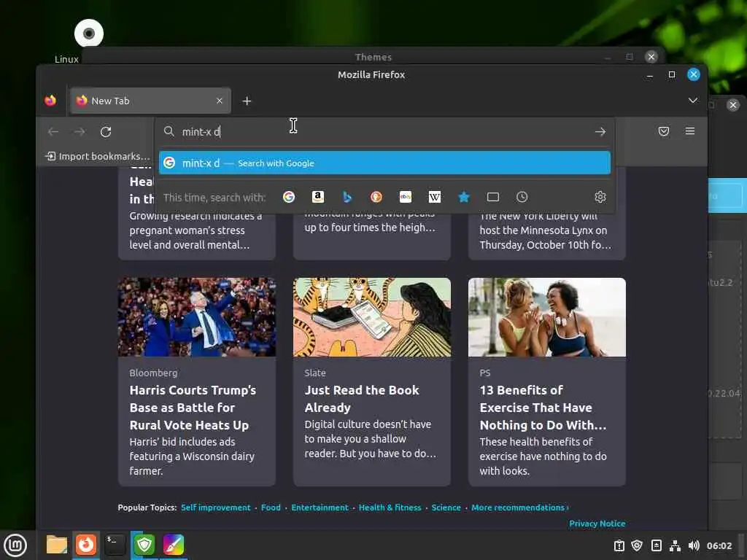Image resolution: width=747 pixels, height=560 pixels.
Task: Go forward one page in Firefox
Action: [x=80, y=131]
